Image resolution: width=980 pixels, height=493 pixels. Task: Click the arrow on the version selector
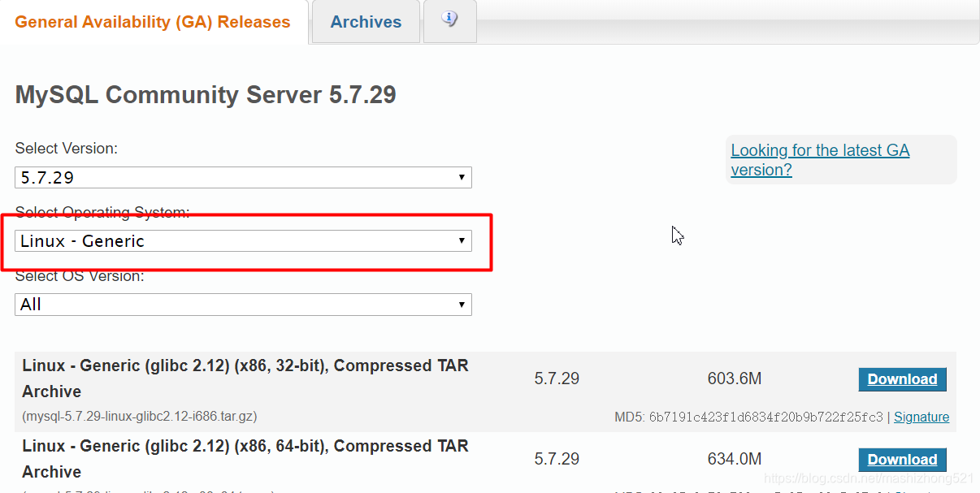click(462, 177)
